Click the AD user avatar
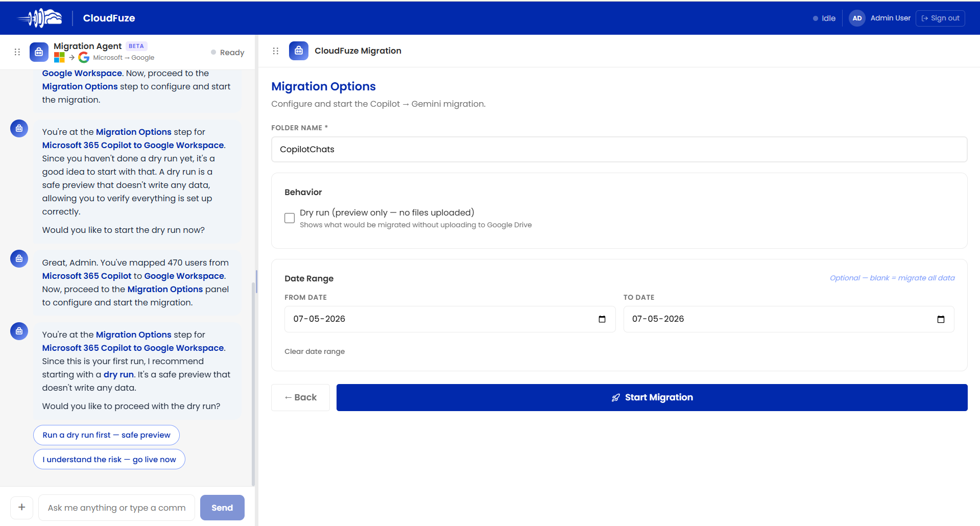 (857, 18)
